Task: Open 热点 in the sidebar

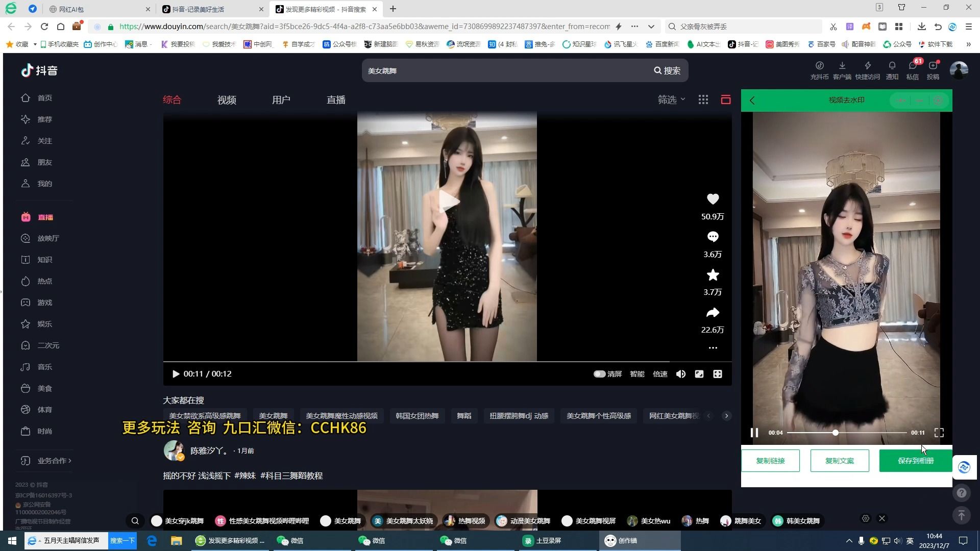Action: 36,281
